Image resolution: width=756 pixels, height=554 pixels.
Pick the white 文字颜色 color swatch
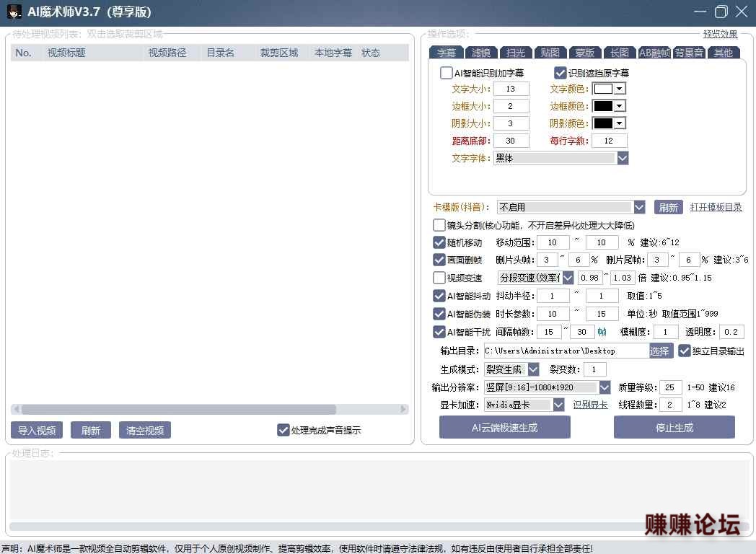tap(602, 89)
